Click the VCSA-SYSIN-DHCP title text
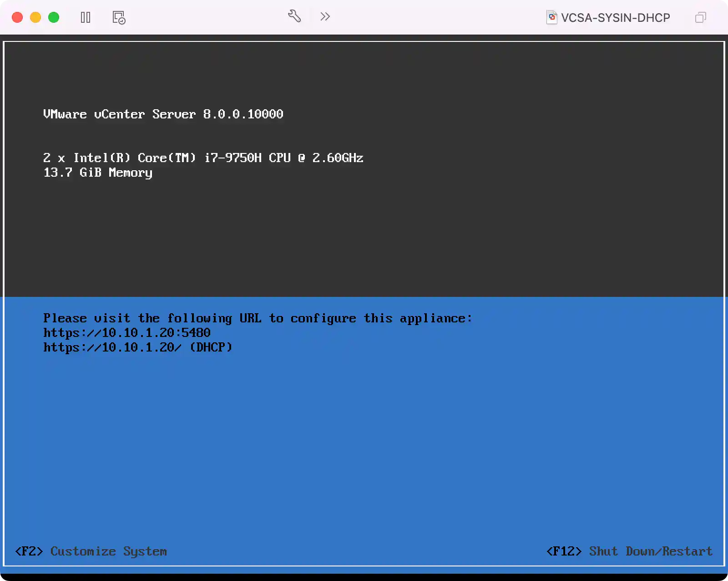The image size is (728, 581). pos(615,18)
